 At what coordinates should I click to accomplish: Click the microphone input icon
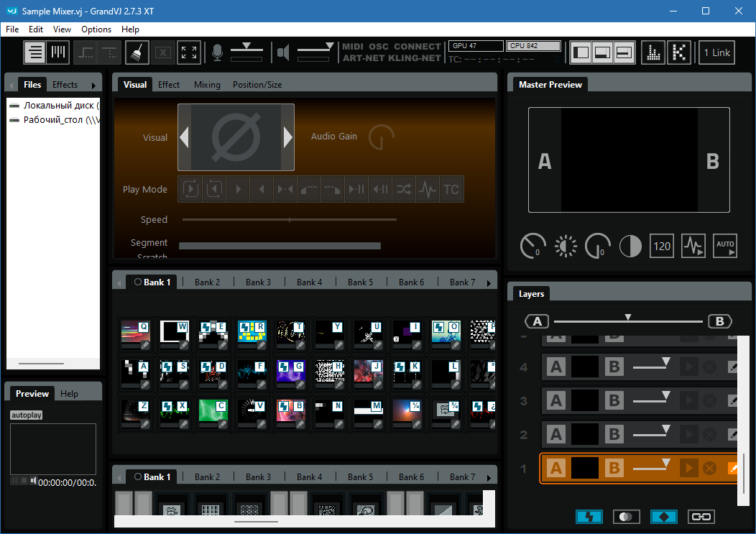coord(218,52)
